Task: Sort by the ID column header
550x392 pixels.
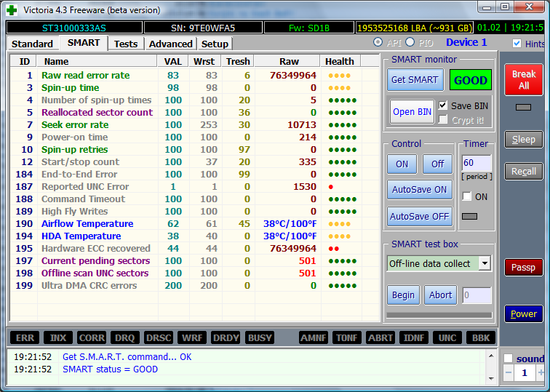Action: (x=23, y=61)
